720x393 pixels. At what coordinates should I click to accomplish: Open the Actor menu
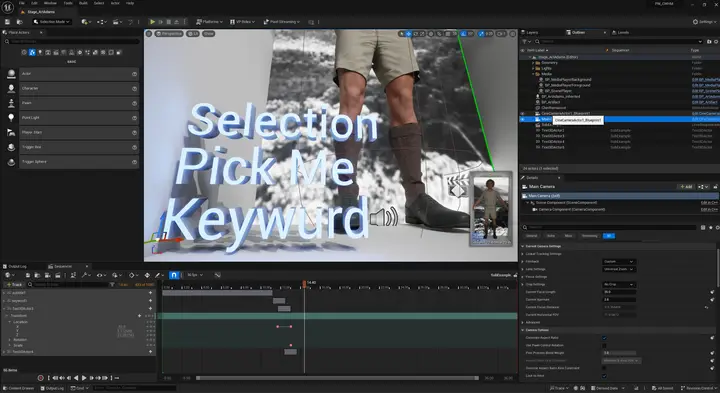point(115,3)
